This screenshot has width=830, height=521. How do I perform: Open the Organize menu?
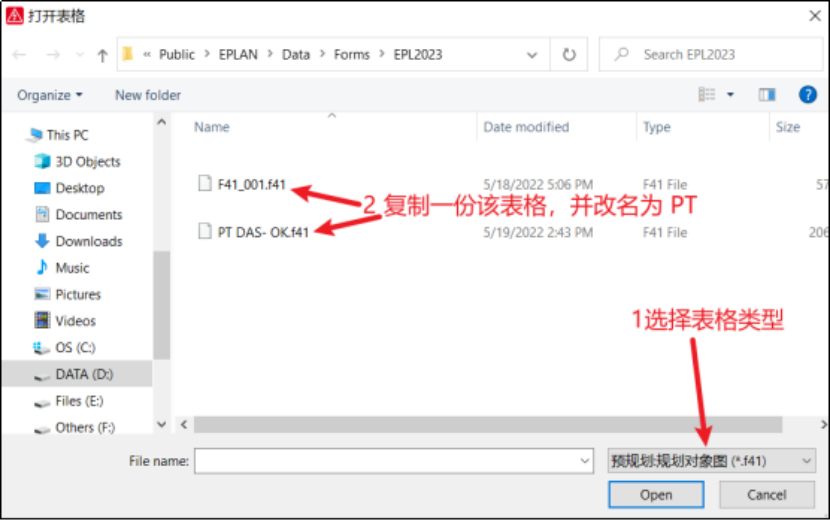click(50, 95)
